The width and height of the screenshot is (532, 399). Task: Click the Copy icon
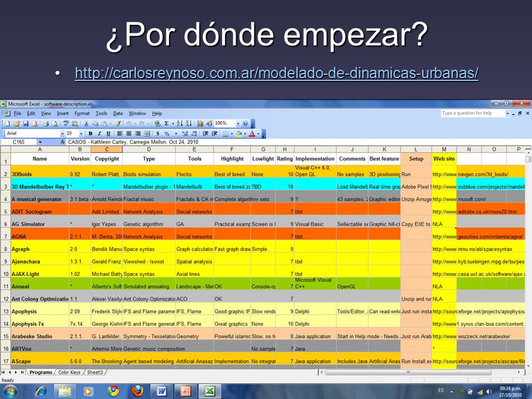95,124
